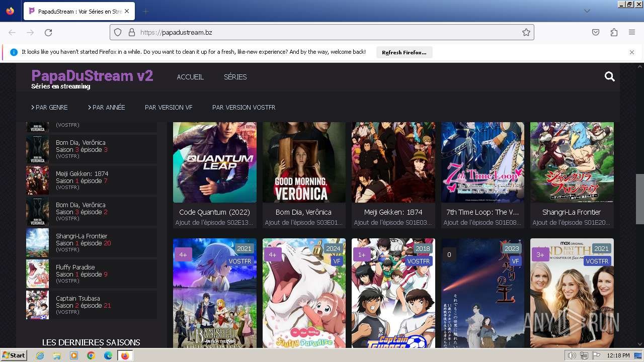This screenshot has width=644, height=362.
Task: Click And Just Like That 2021 poster
Action: 572,293
